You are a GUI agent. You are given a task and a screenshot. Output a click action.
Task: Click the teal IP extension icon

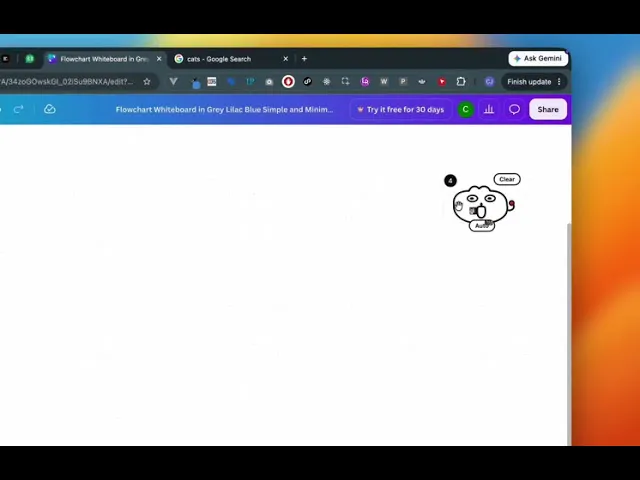pos(250,82)
